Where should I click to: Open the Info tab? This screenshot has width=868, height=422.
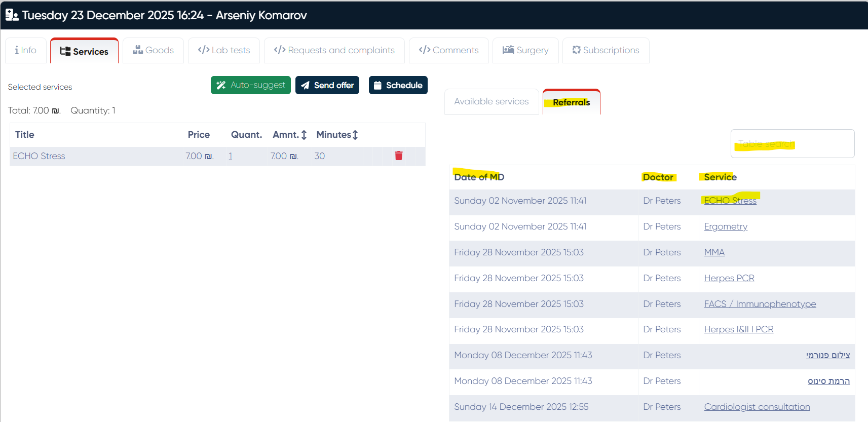[x=26, y=50]
